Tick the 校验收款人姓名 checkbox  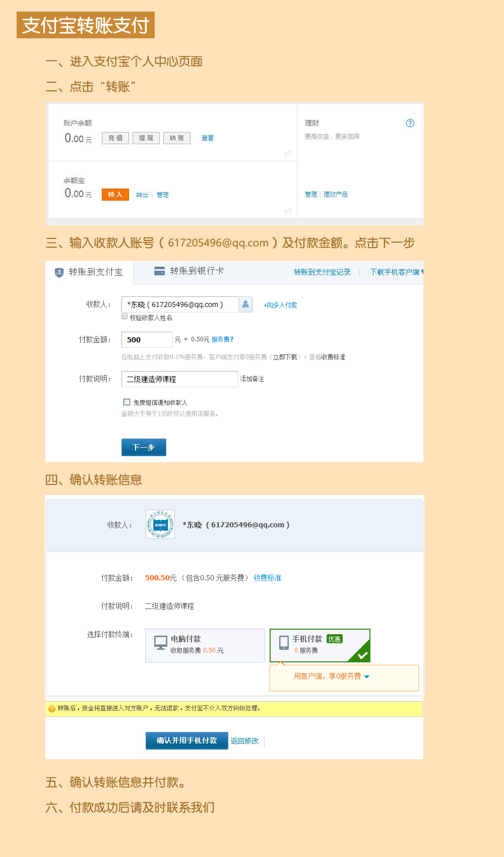[124, 316]
